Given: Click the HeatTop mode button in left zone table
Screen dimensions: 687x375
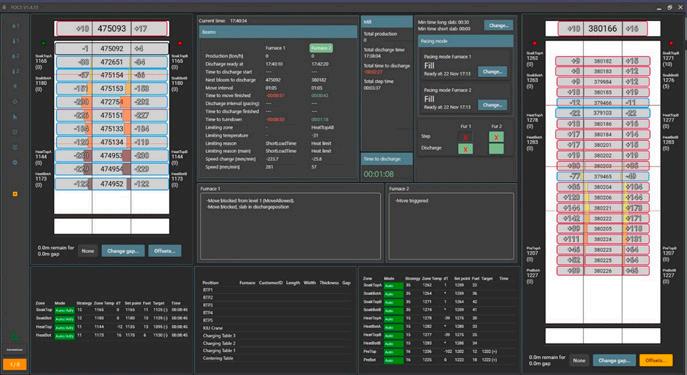Looking at the screenshot, I should (x=64, y=327).
